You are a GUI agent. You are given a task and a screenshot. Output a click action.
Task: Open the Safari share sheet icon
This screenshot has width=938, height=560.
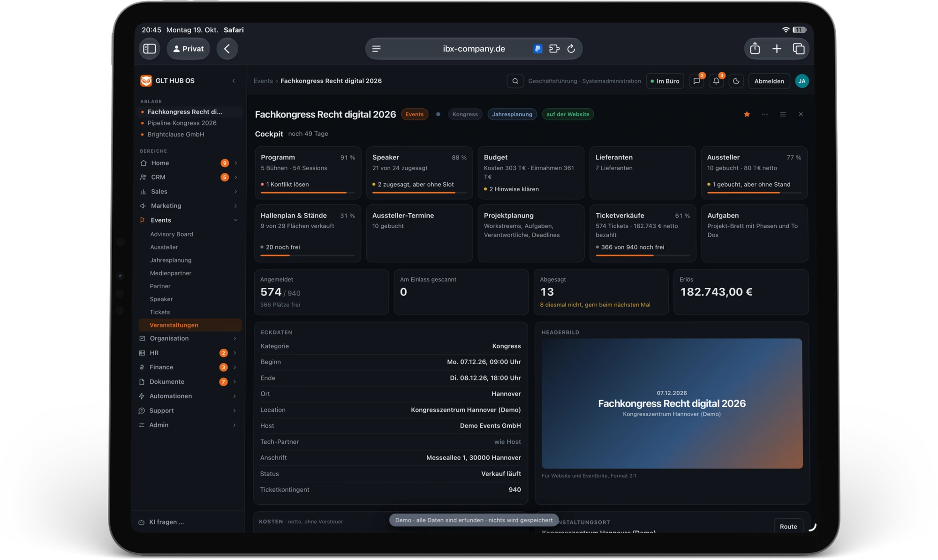click(x=755, y=48)
